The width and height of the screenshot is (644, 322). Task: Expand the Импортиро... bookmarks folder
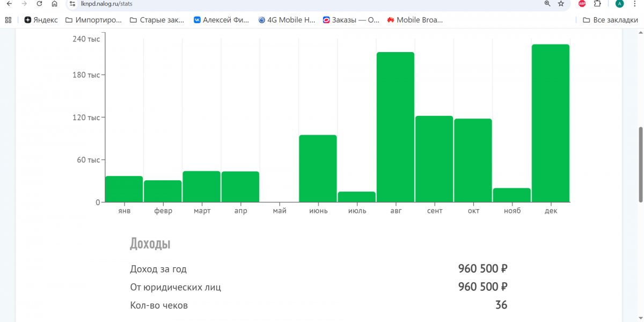point(94,20)
